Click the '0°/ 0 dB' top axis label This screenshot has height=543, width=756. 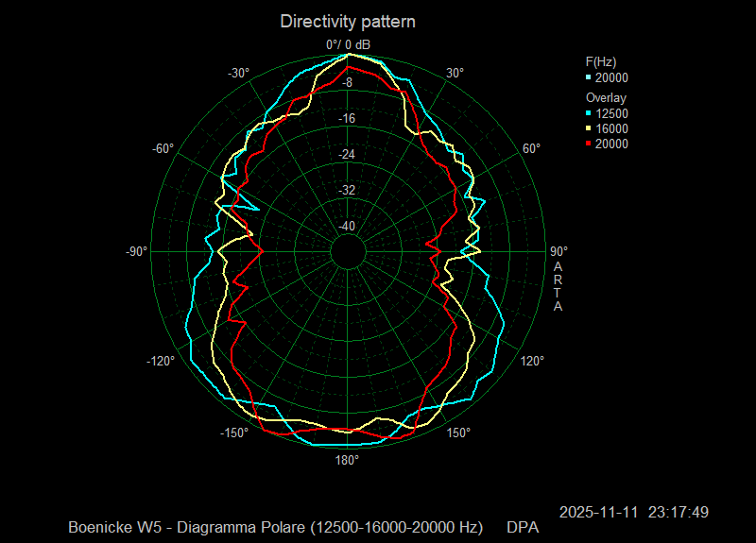click(x=349, y=44)
